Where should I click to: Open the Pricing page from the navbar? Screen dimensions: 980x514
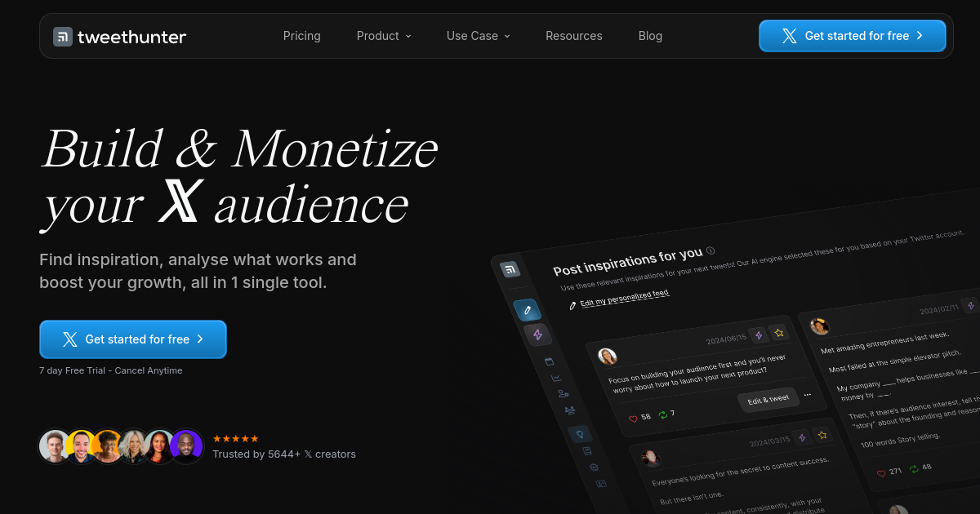[302, 36]
